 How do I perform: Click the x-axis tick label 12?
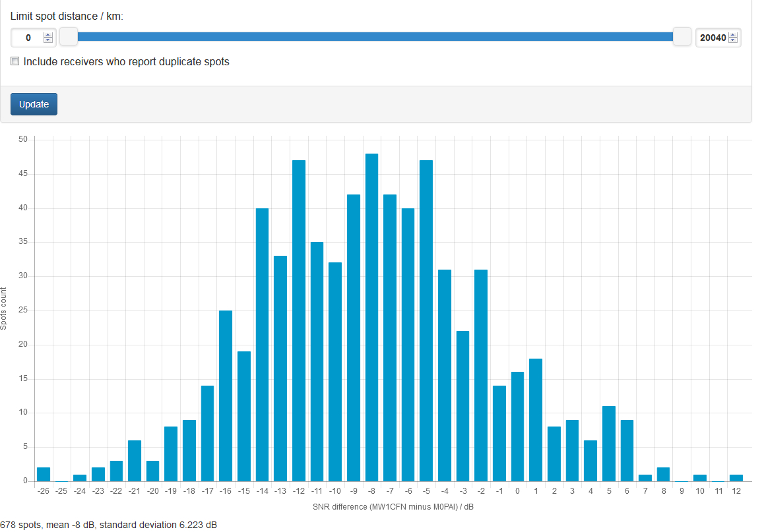[x=736, y=491]
